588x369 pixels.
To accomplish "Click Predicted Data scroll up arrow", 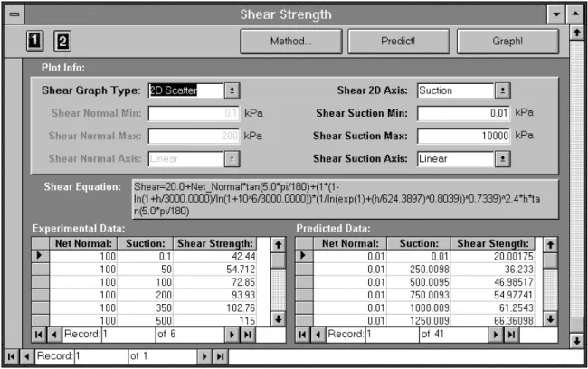I will tap(550, 245).
